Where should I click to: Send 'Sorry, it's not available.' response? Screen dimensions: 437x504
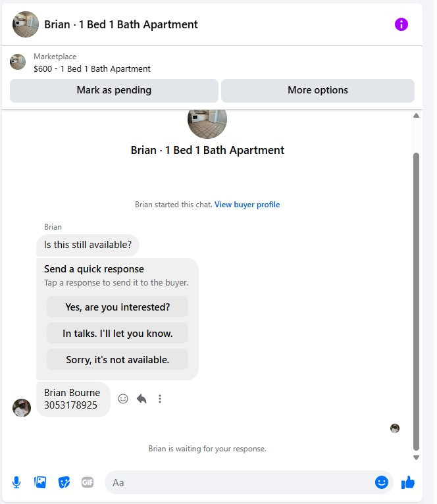tap(117, 359)
